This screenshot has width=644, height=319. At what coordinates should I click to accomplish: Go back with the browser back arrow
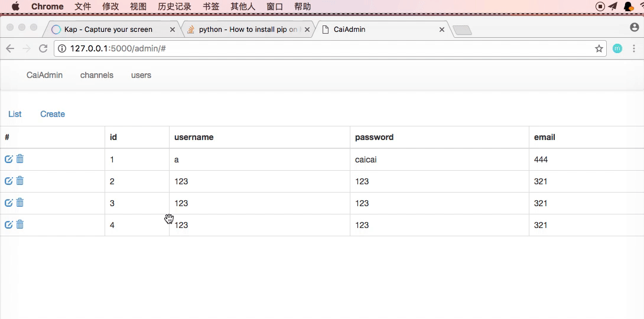coord(10,48)
